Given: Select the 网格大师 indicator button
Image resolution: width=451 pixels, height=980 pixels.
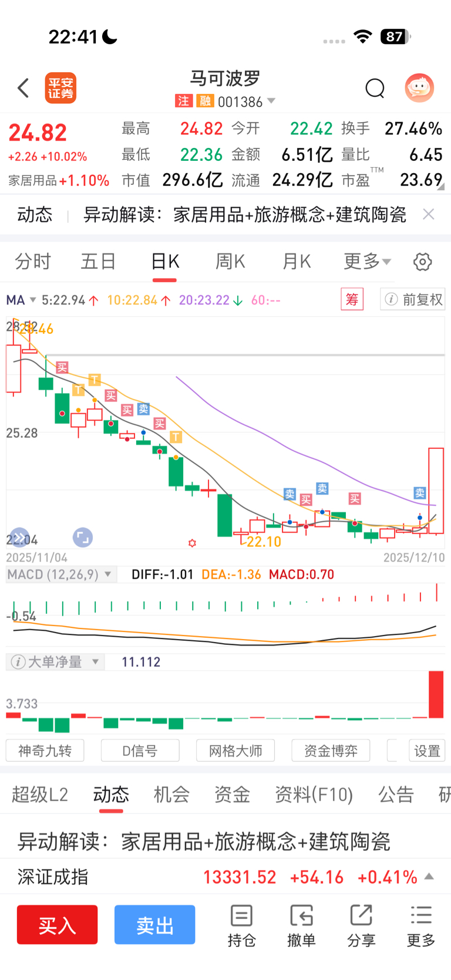Looking at the screenshot, I should coord(235,751).
